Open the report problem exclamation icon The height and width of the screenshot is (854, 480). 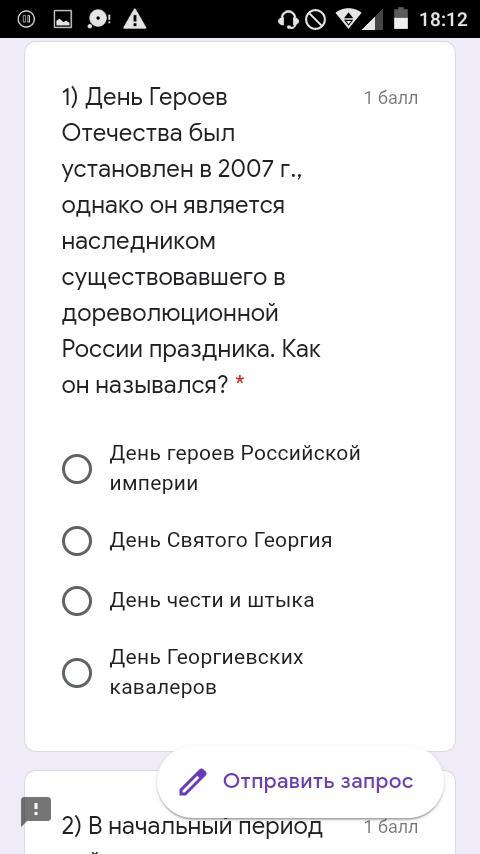pos(36,811)
